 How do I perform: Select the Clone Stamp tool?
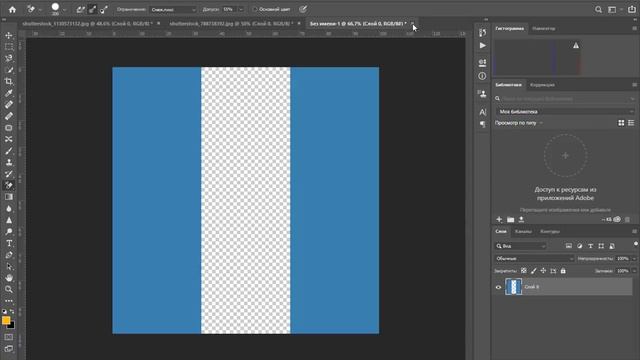9,162
